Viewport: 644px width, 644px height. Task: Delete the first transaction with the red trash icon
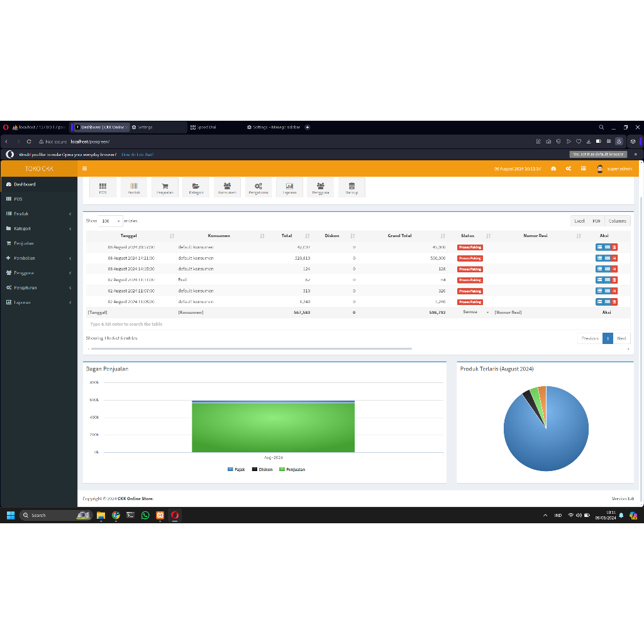click(x=614, y=248)
